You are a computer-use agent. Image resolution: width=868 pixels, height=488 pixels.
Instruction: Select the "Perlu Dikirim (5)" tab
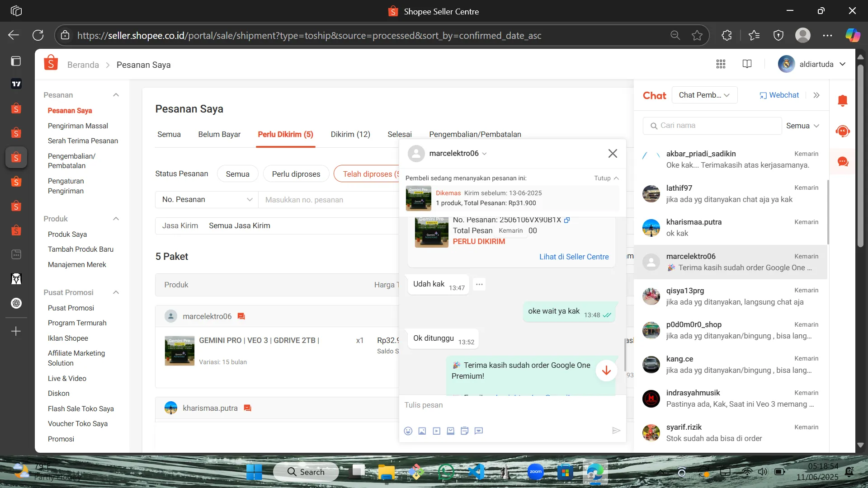pos(286,134)
